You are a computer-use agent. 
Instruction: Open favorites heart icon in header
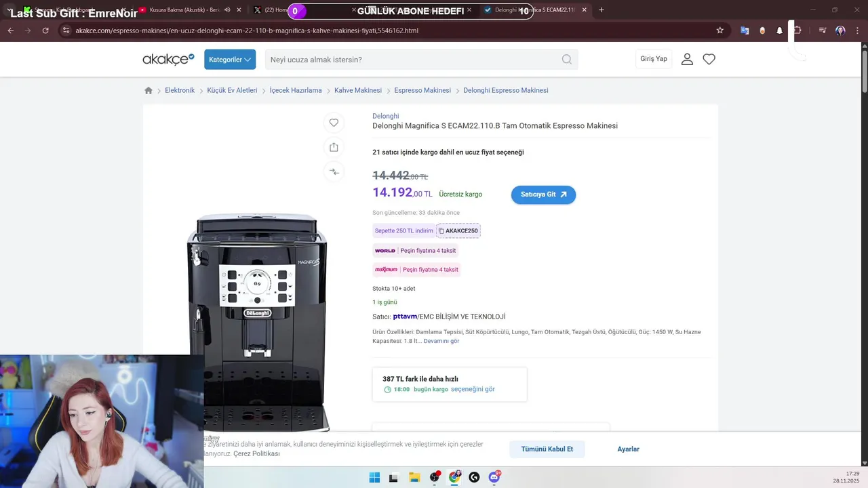(709, 60)
